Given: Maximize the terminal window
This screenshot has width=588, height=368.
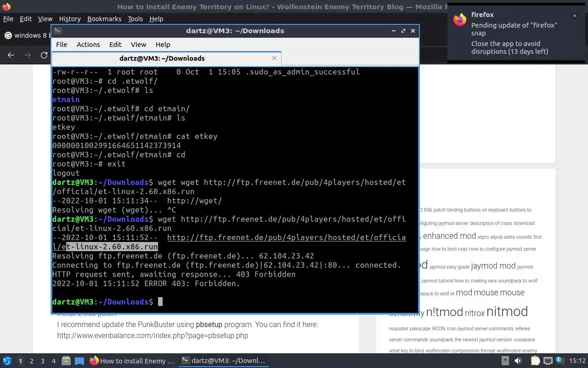Looking at the screenshot, I should (403, 31).
